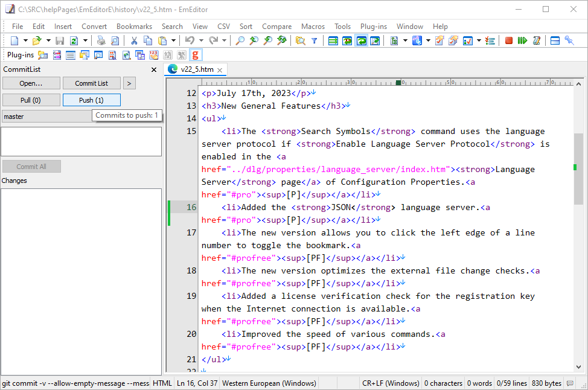Click the Cut scissors icon

134,40
